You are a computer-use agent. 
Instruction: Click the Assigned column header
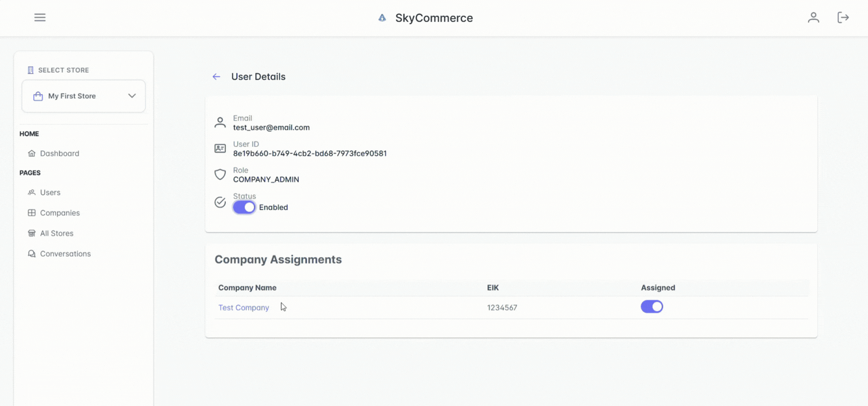658,288
